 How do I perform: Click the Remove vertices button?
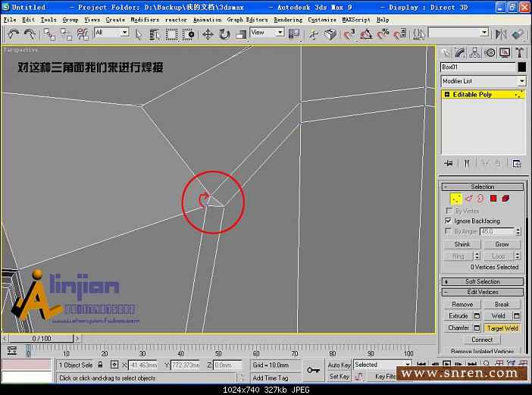click(x=462, y=304)
